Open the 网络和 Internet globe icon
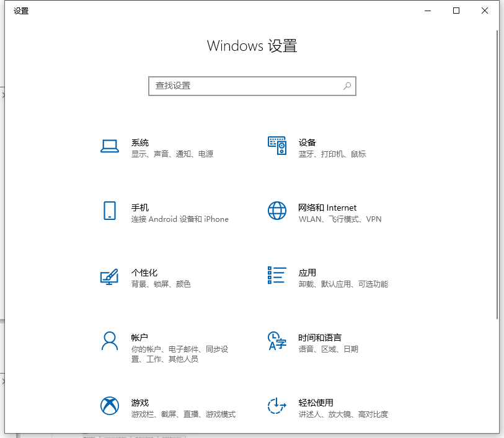This screenshot has width=504, height=438. tap(277, 211)
